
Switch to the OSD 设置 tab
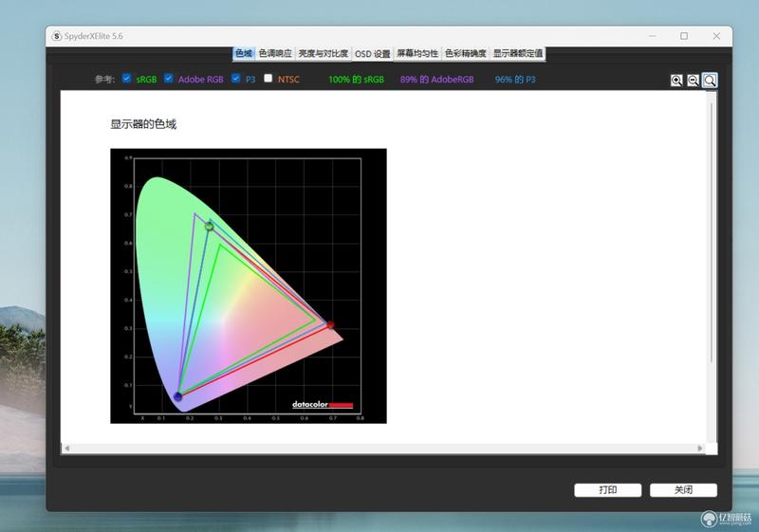[372, 54]
